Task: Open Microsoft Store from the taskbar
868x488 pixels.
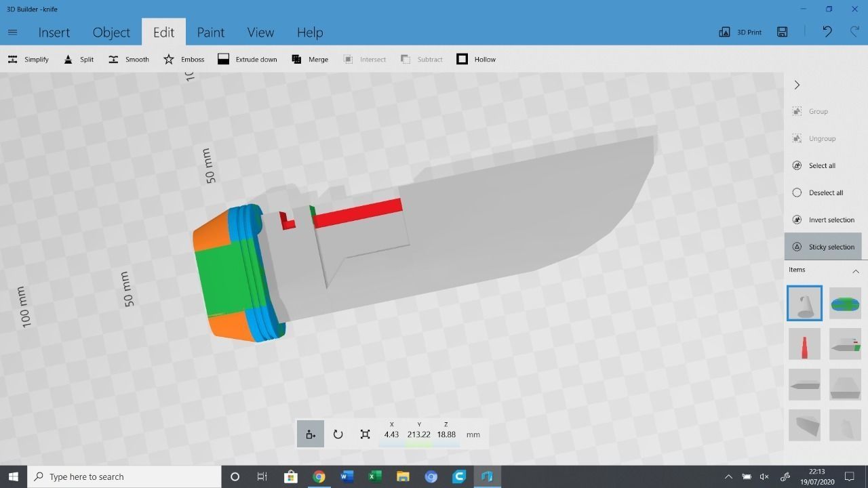Action: click(290, 476)
